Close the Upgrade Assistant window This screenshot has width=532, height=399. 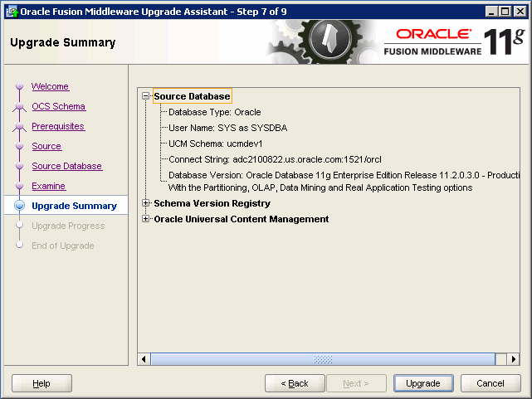point(520,12)
